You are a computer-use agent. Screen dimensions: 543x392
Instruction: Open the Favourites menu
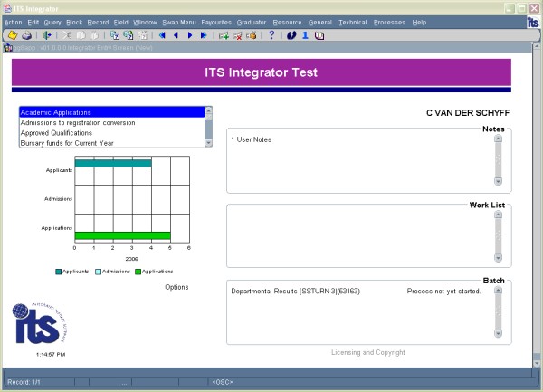click(216, 23)
